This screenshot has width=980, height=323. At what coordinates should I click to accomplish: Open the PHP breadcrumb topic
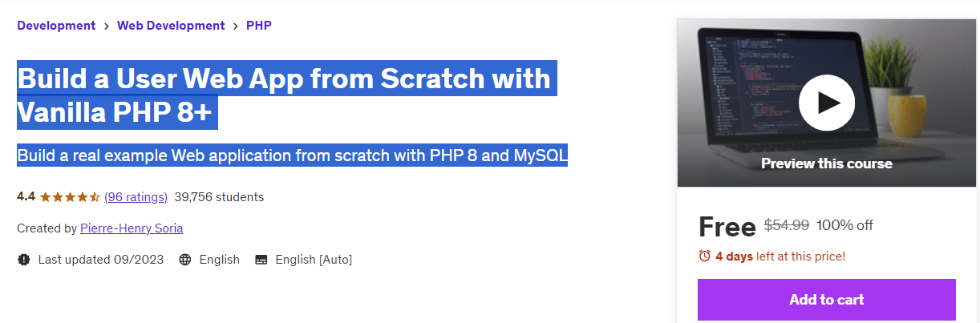[x=259, y=26]
